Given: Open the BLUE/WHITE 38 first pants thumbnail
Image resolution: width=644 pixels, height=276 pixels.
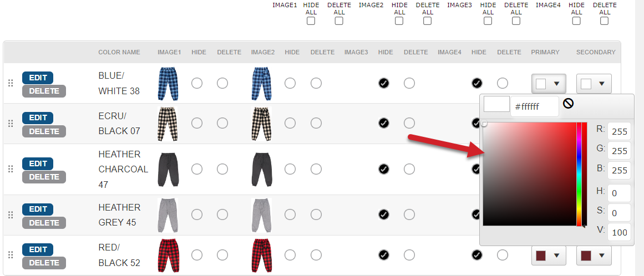Looking at the screenshot, I should (168, 84).
